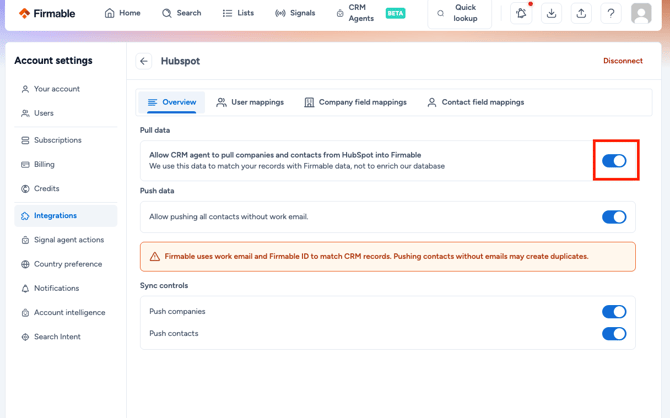
Task: Click the Firmable logo
Action: click(x=47, y=13)
